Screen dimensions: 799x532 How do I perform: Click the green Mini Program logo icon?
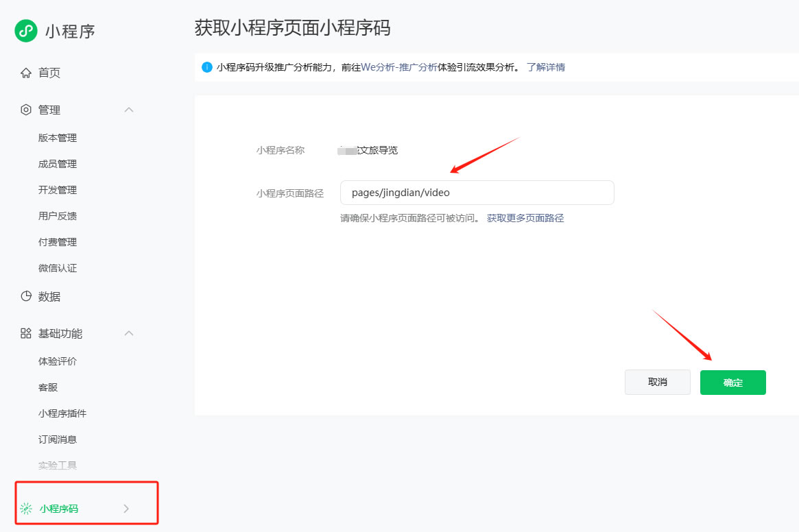(26, 31)
